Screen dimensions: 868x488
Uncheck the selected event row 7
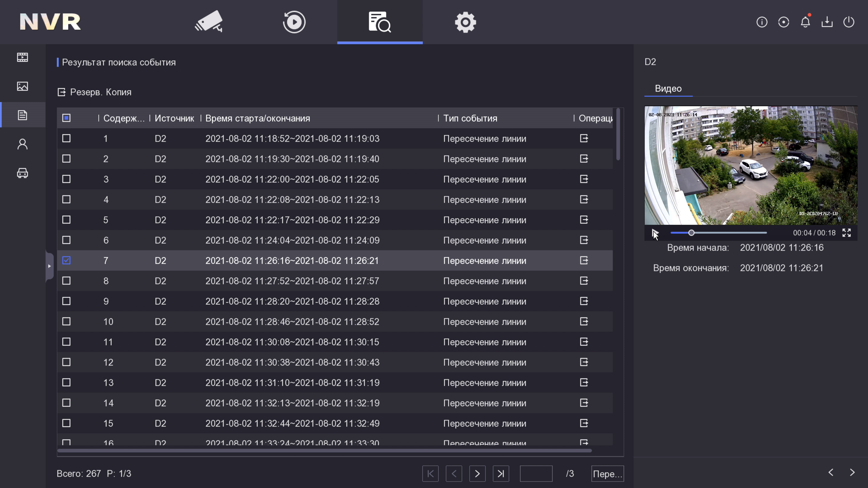66,260
